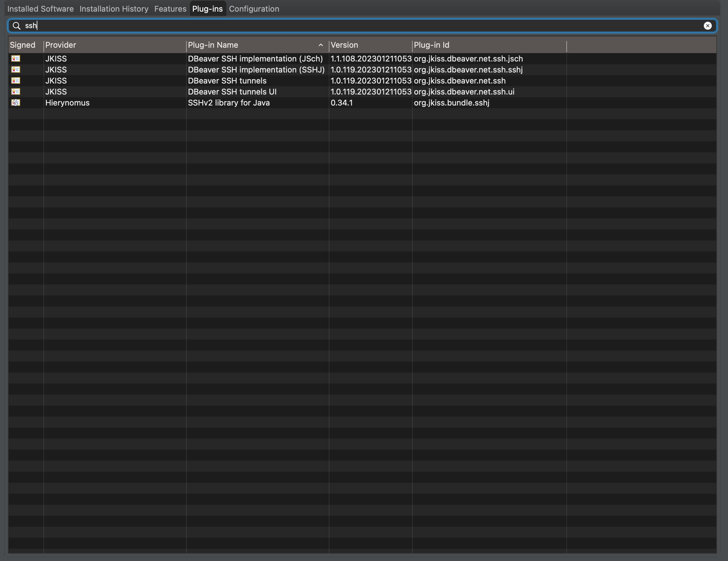Open the Configuration tab
728x561 pixels.
[x=254, y=9]
